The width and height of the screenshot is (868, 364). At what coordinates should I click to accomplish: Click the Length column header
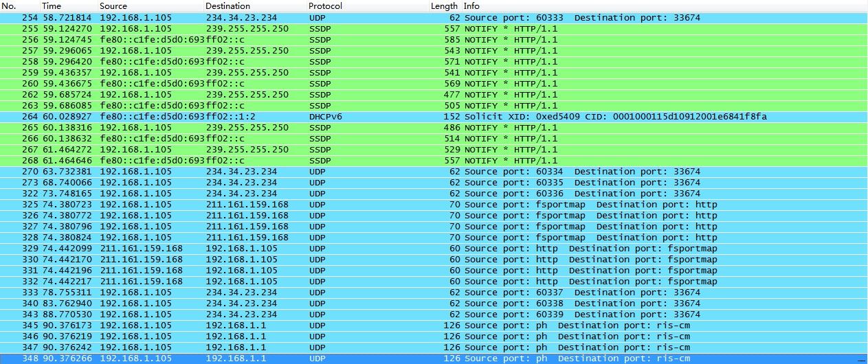(445, 5)
